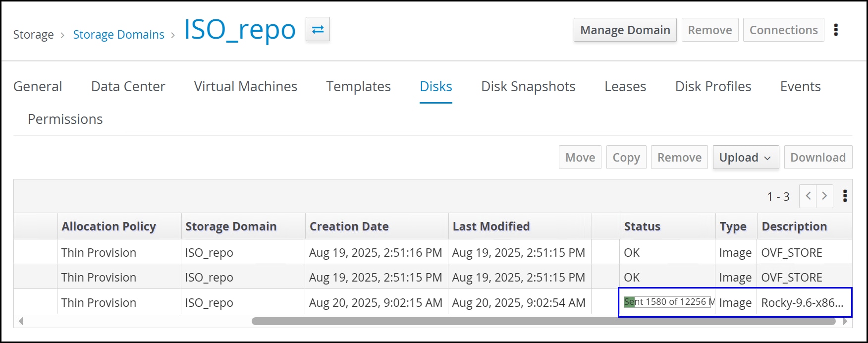This screenshot has height=343, width=868.
Task: Click the right arrow of horizontal scrollbar
Action: coord(845,321)
